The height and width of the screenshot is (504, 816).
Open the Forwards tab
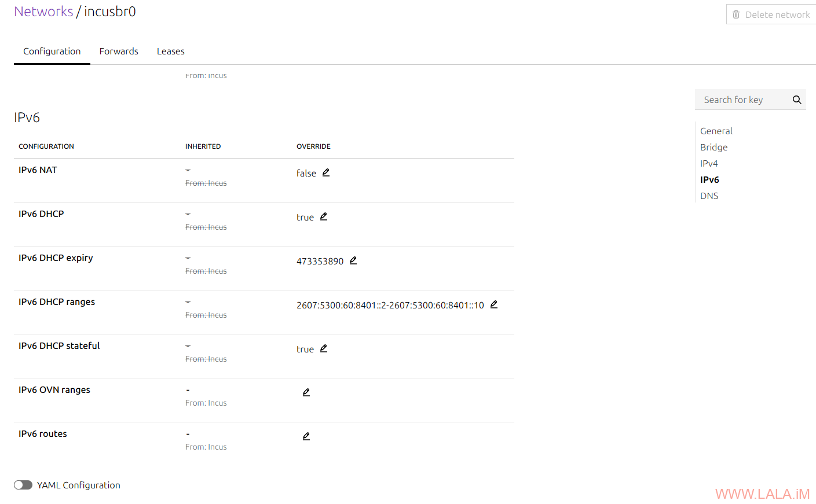click(x=119, y=51)
